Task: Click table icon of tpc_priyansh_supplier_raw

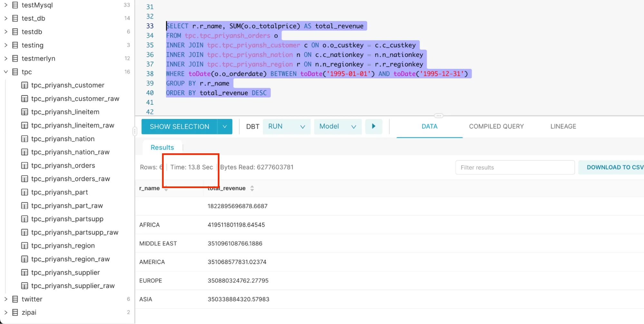Action: pos(24,286)
